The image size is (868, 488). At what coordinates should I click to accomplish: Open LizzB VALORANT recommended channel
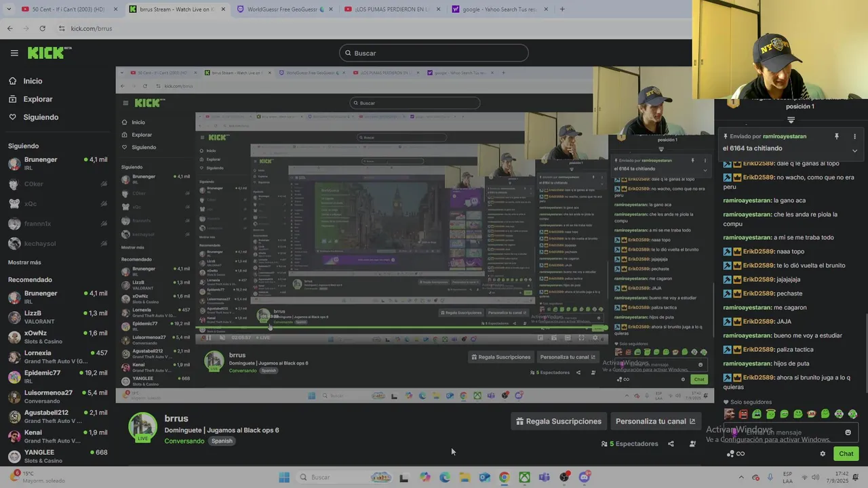click(58, 317)
